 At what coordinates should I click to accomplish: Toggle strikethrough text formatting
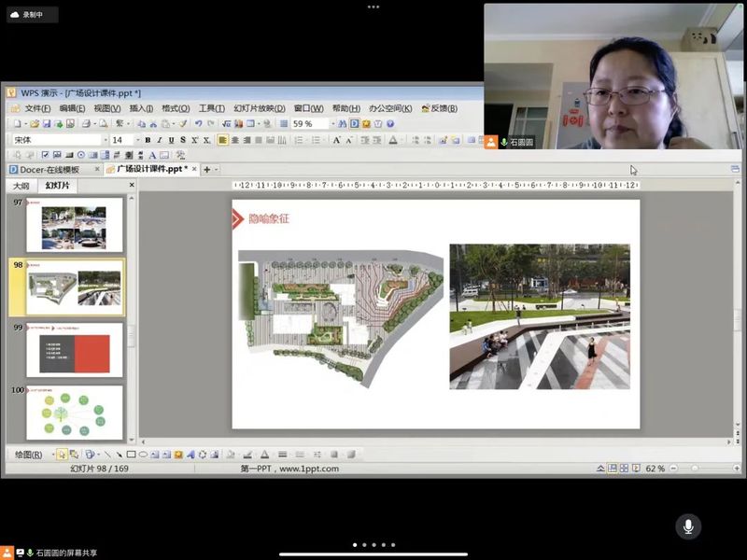click(183, 140)
